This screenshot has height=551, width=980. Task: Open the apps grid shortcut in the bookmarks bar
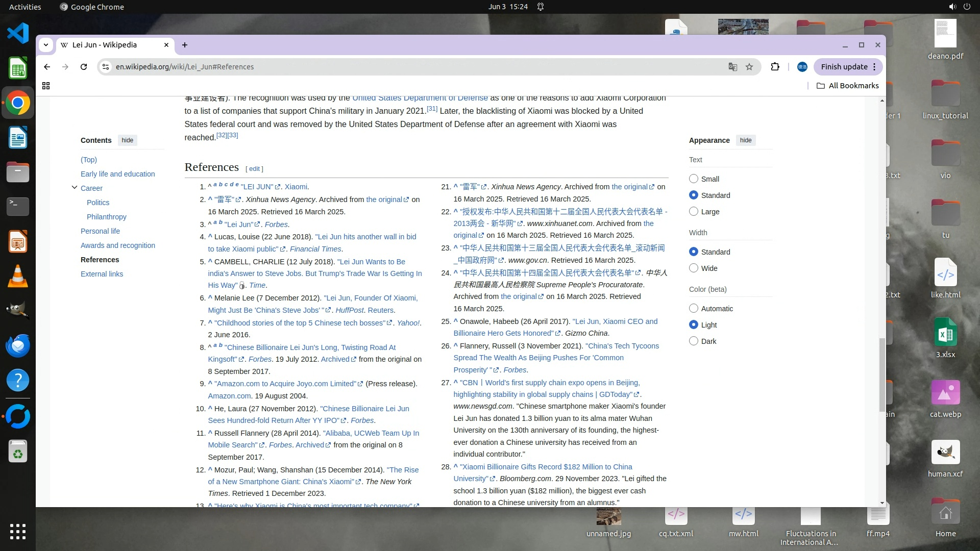[46, 86]
